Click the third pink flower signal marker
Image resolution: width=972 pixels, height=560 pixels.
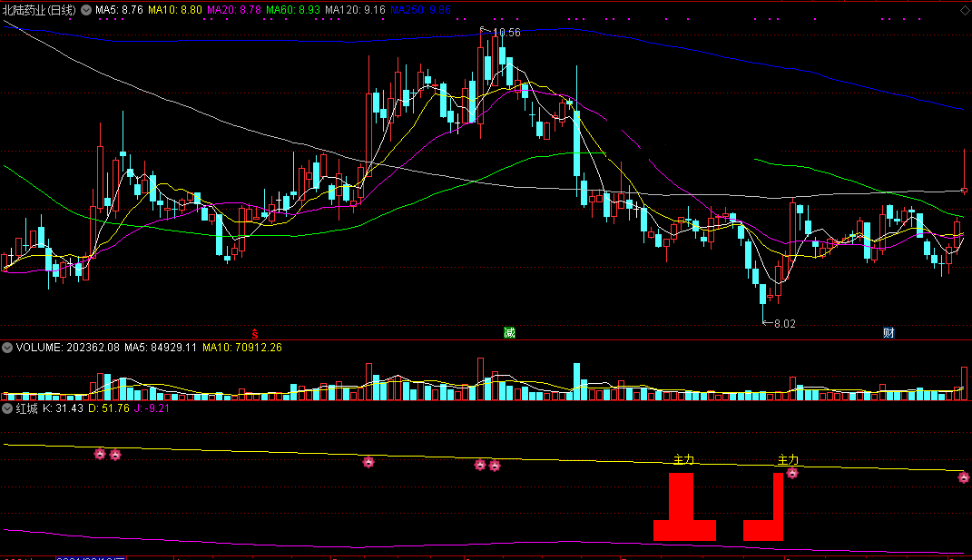point(368,462)
